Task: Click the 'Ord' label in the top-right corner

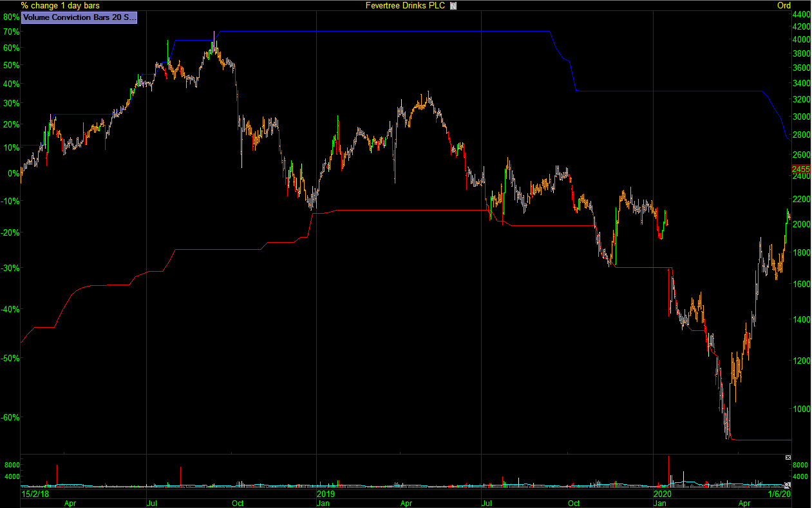Action: 784,6
